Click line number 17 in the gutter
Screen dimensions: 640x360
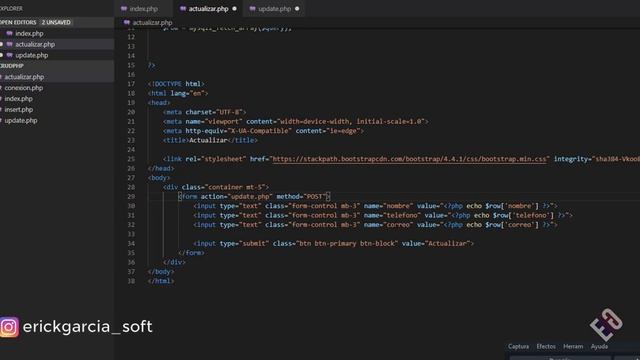[x=131, y=84]
